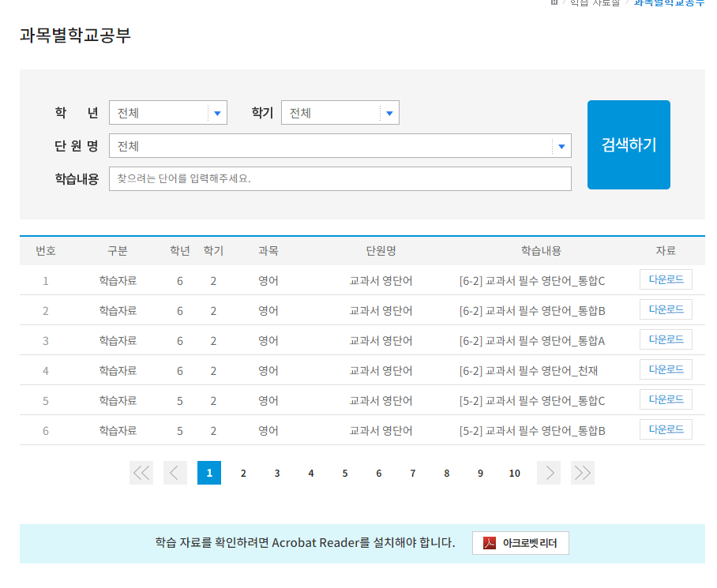Select page 9 in pagination

click(481, 474)
